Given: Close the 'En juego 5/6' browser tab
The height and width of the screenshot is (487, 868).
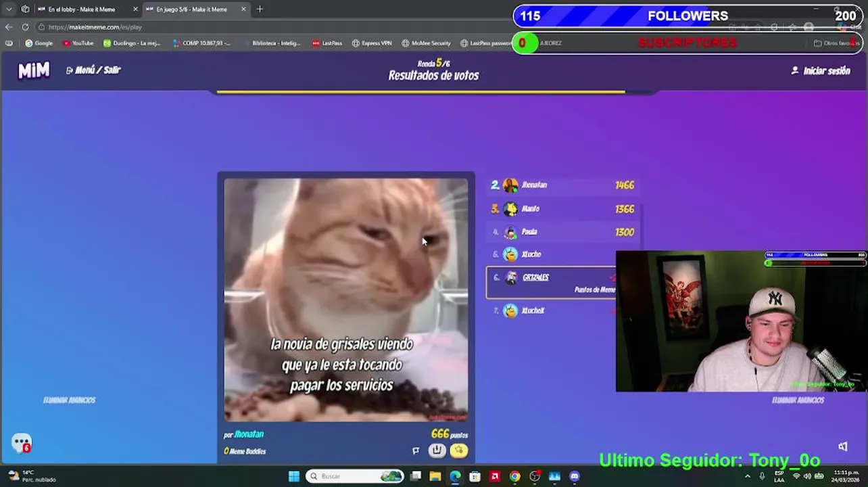Looking at the screenshot, I should 243,9.
